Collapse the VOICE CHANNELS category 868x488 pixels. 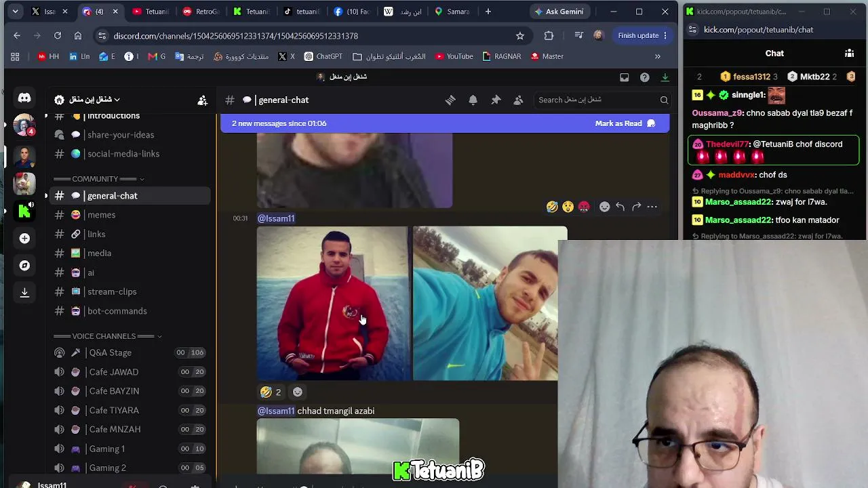[x=107, y=336]
